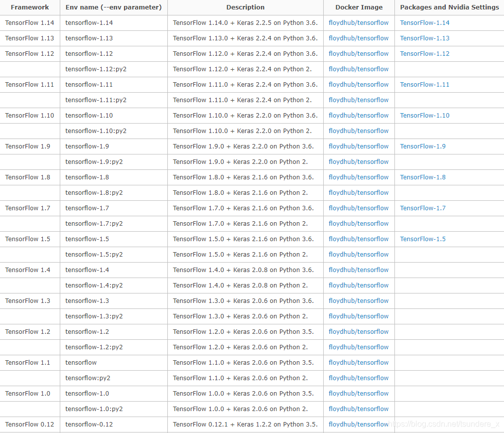The width and height of the screenshot is (504, 433).
Task: Select env name tensorflow-1.0:py2
Action: point(94,409)
